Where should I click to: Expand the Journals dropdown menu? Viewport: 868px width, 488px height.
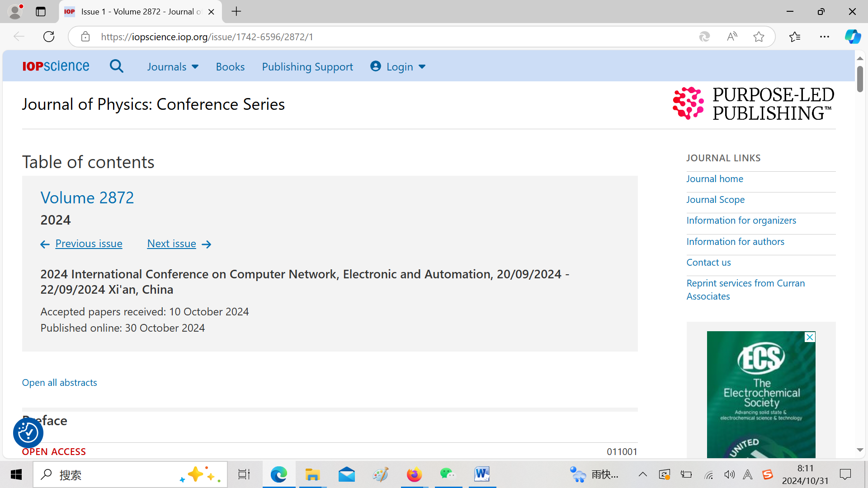coord(172,67)
